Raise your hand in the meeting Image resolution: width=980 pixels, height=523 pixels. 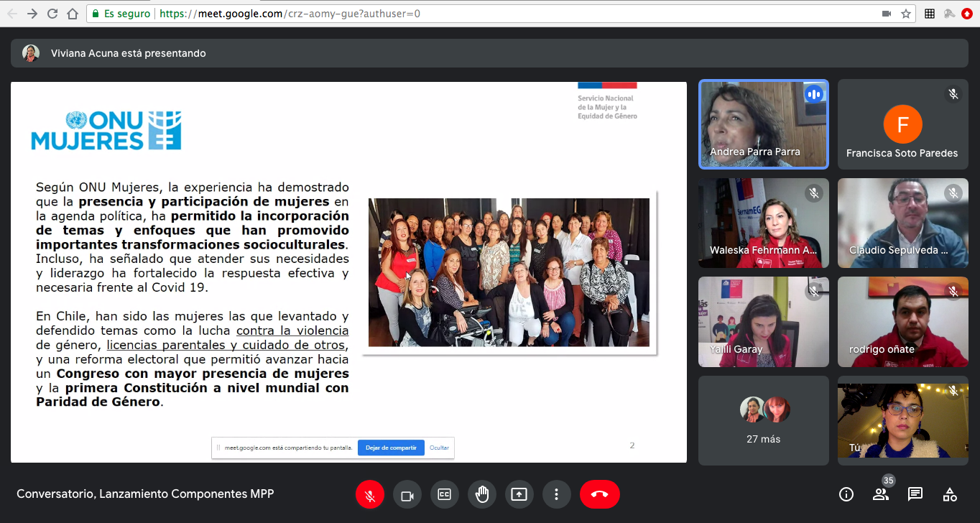[x=482, y=494]
